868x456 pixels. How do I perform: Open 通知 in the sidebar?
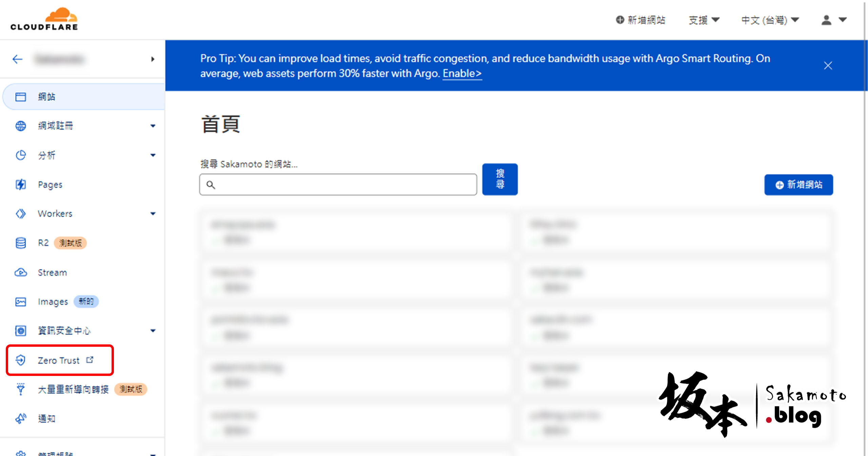tap(46, 419)
